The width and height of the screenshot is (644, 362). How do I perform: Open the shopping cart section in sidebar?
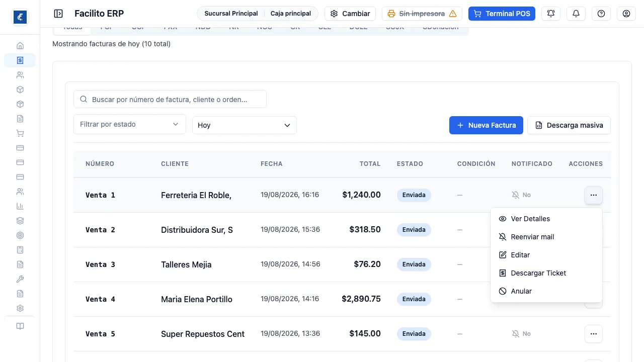click(x=20, y=133)
